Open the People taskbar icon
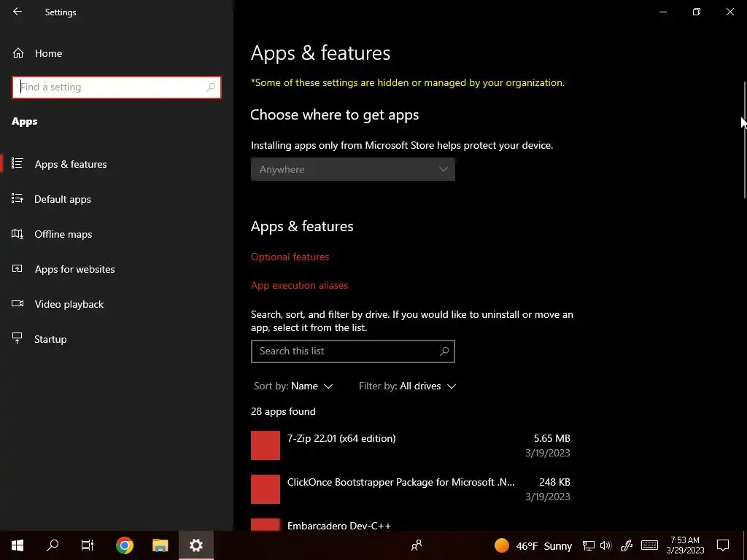 point(417,545)
